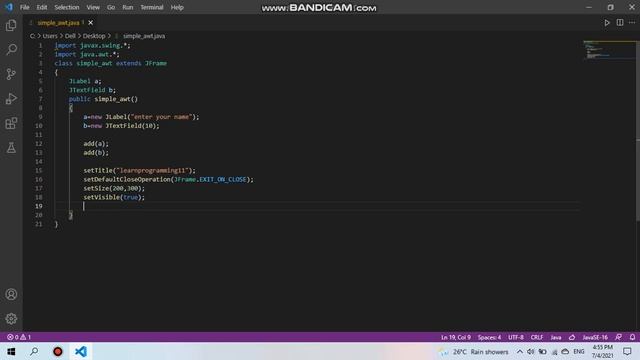
Task: Open the editor More Actions ellipsis
Action: [x=632, y=23]
